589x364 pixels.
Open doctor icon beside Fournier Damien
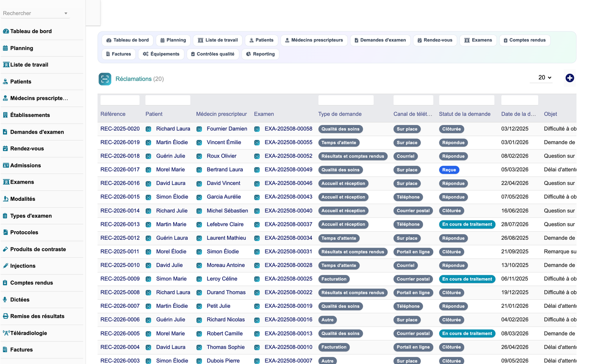199,129
